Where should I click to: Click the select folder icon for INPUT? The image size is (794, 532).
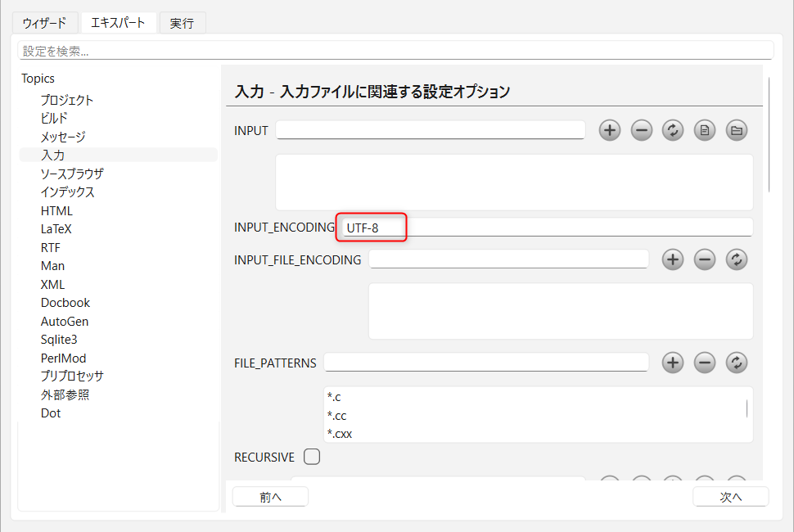click(x=737, y=131)
